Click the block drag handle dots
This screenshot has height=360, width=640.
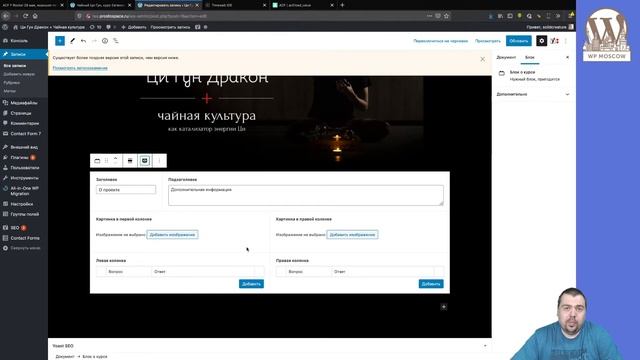tap(107, 161)
